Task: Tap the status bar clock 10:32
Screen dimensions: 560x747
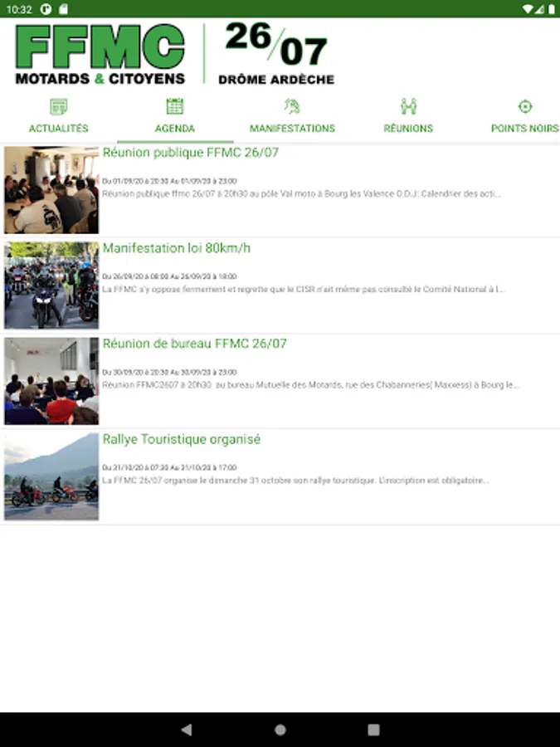Action: 19,9
